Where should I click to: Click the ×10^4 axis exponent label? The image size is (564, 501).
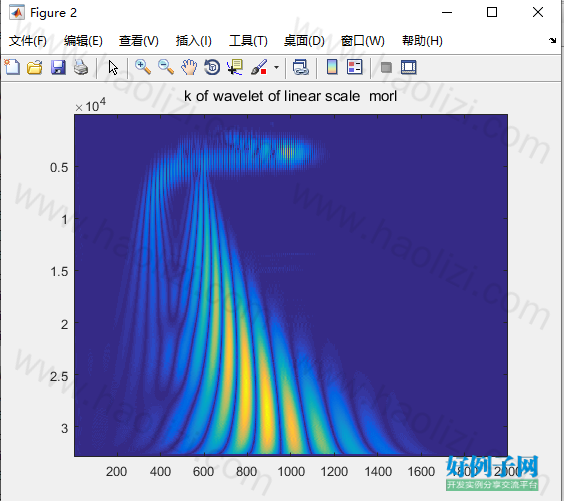coord(90,105)
